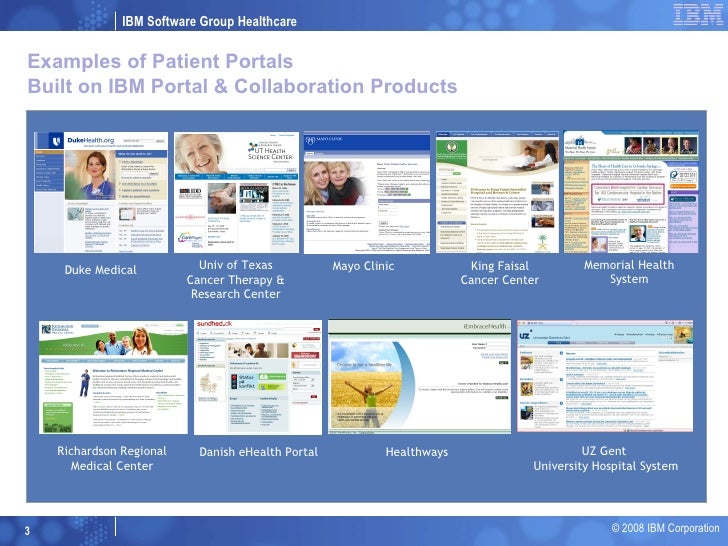Click the King Faisal Cancer Center screenshot

pos(497,192)
